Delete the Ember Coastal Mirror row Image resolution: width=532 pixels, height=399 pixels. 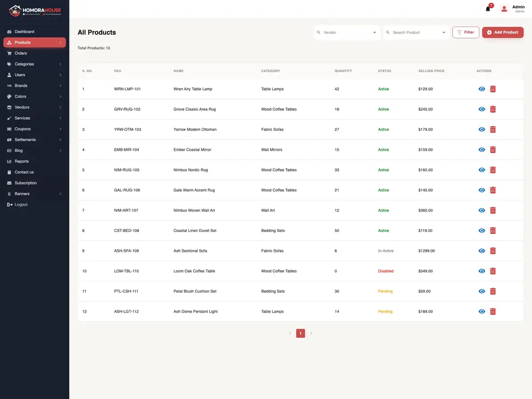(x=493, y=150)
